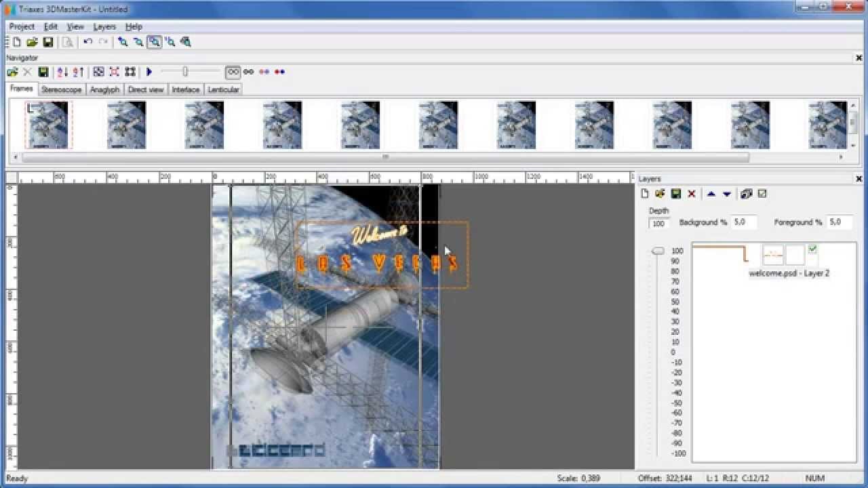
Task: Play the frame animation
Action: point(149,72)
